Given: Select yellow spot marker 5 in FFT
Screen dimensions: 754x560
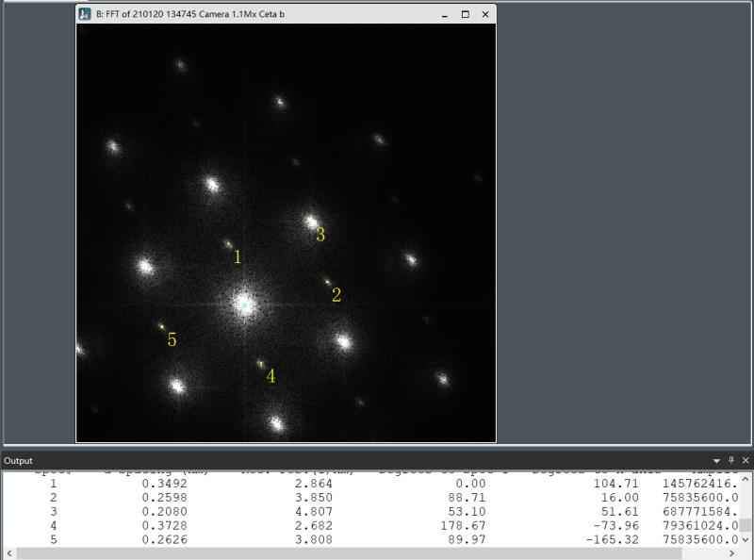Looking at the screenshot, I should (x=172, y=339).
